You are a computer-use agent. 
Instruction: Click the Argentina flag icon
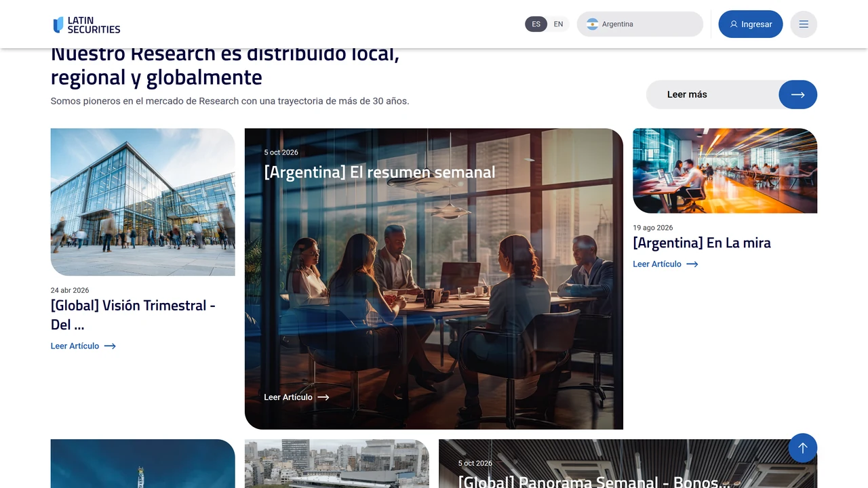tap(592, 24)
